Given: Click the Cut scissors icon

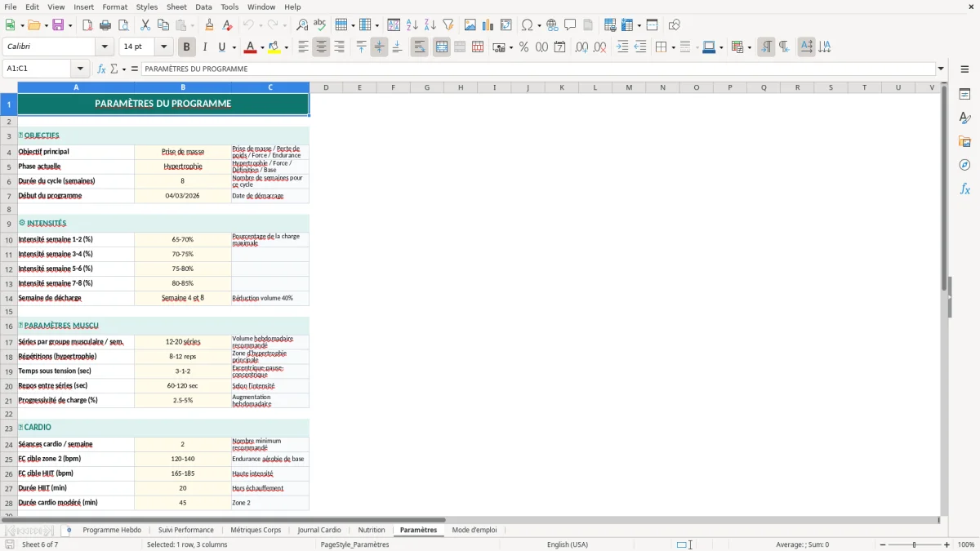Looking at the screenshot, I should pyautogui.click(x=145, y=25).
